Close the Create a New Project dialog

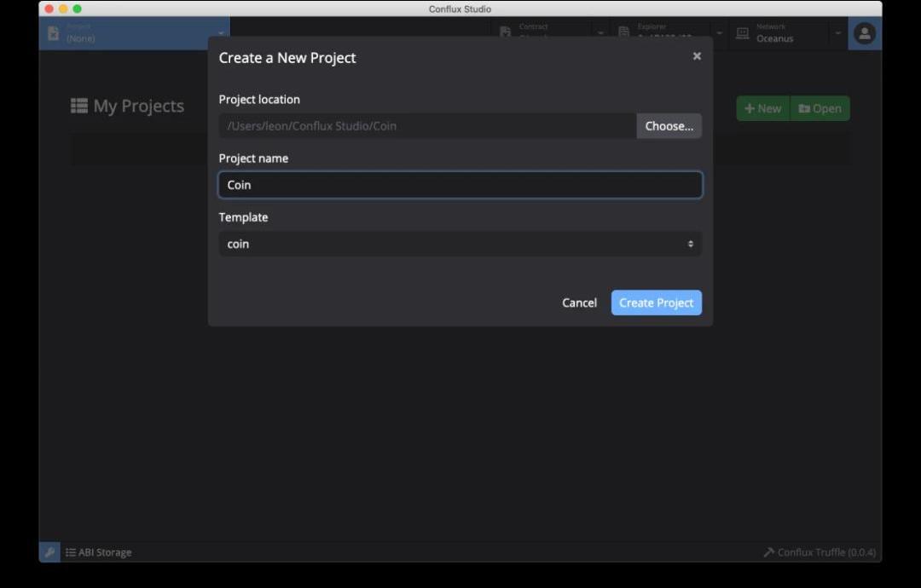pos(697,56)
